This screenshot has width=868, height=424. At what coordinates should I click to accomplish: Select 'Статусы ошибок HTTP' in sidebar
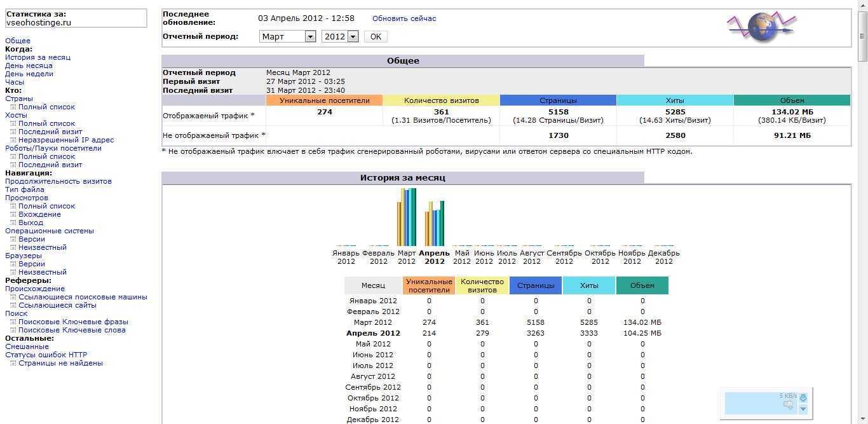pos(46,355)
